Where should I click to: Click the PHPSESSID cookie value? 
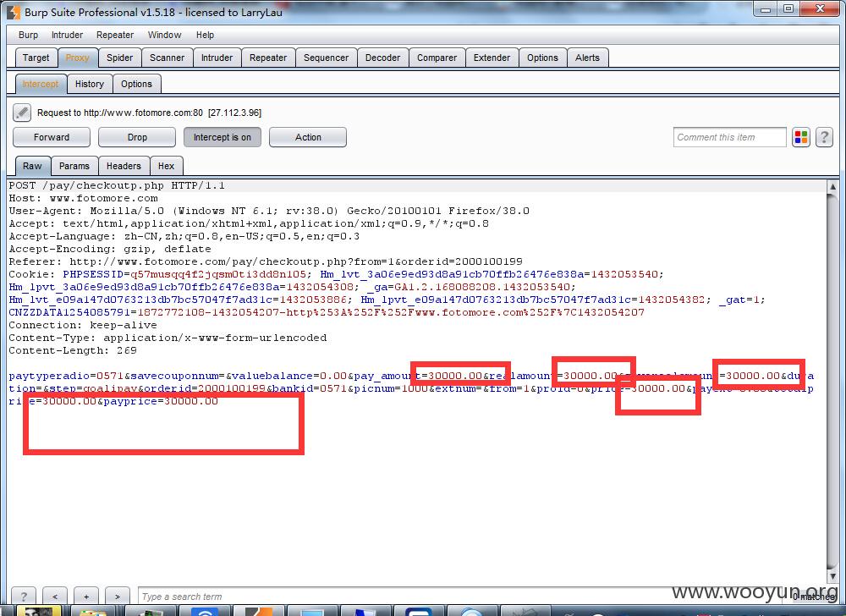pos(218,274)
